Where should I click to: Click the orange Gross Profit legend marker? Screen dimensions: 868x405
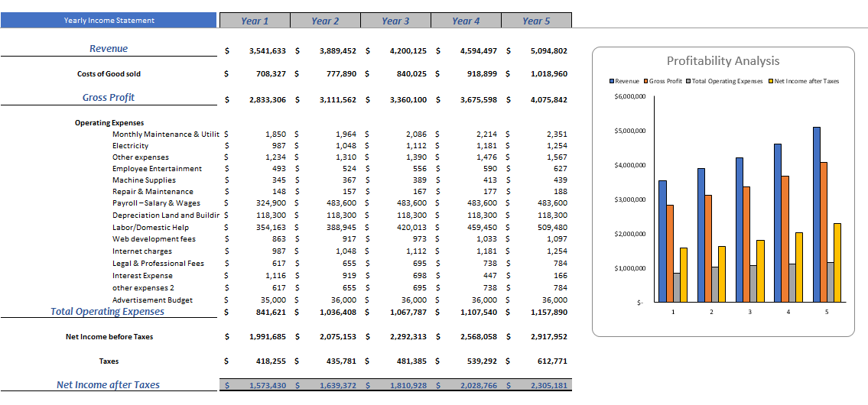pos(646,81)
